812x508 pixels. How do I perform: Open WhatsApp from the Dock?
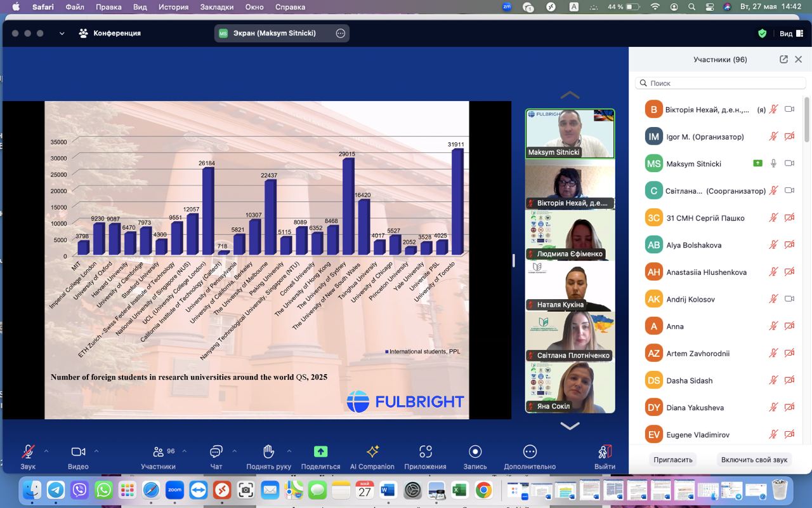103,490
